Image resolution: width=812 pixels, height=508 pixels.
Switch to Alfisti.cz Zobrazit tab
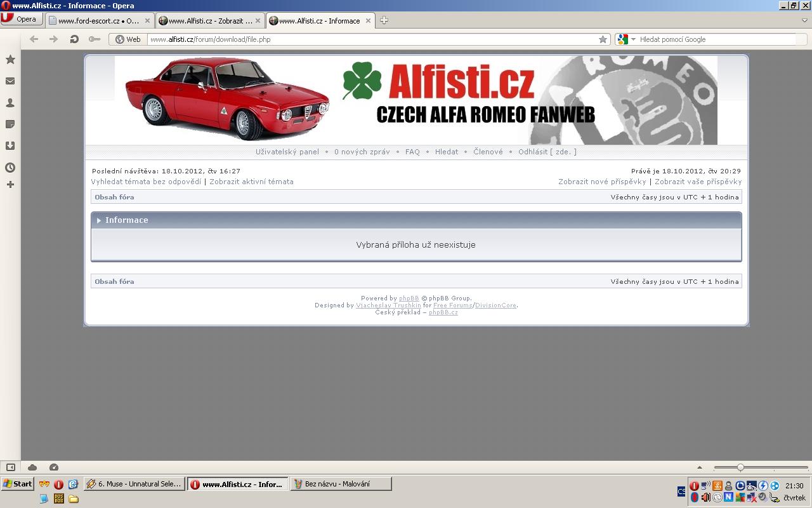coord(209,21)
